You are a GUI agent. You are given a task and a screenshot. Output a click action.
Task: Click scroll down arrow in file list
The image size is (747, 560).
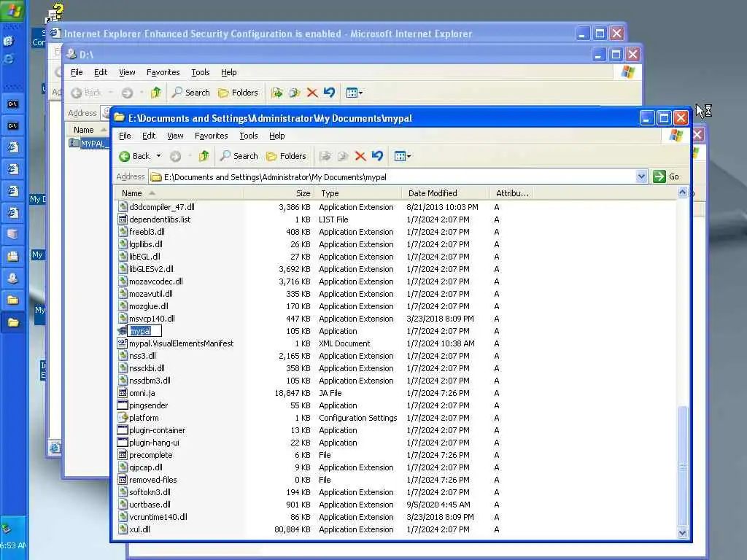682,533
